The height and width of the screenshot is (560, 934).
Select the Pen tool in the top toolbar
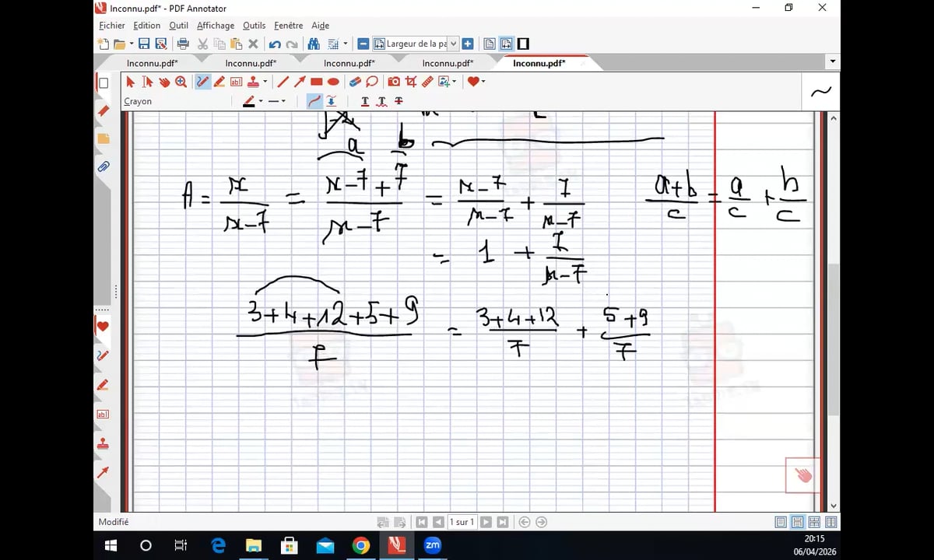tap(202, 82)
